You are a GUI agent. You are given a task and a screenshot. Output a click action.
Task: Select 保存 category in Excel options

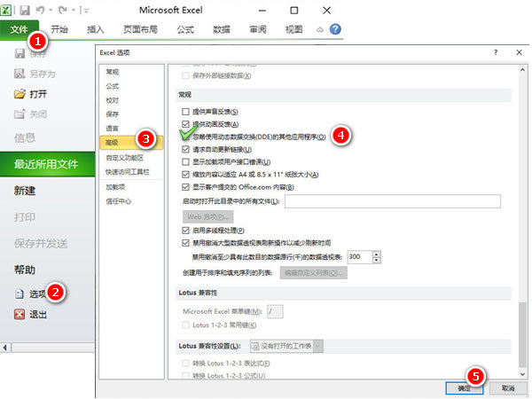113,114
